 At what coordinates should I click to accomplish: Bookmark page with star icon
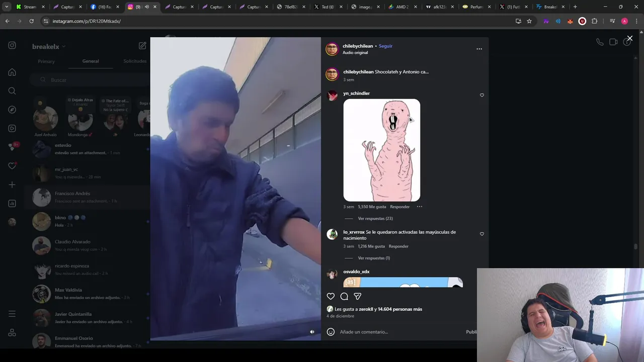point(529,21)
